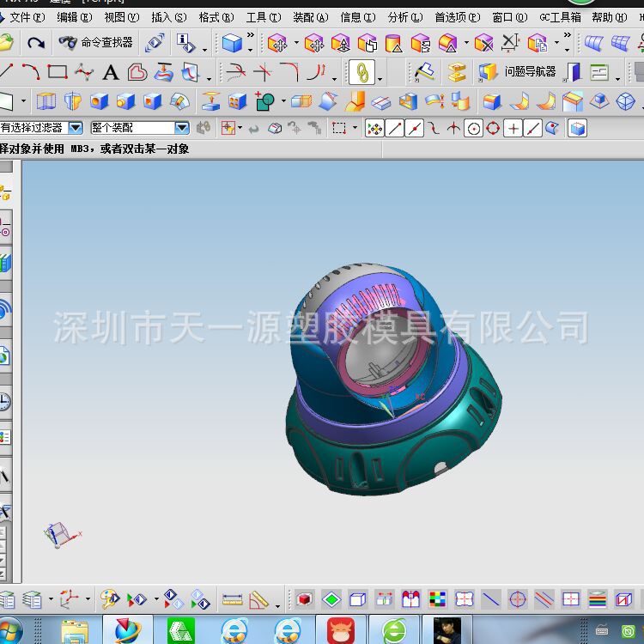Screen dimensions: 644x644
Task: Click the WCS coordinate axes icon
Action: (x=70, y=599)
